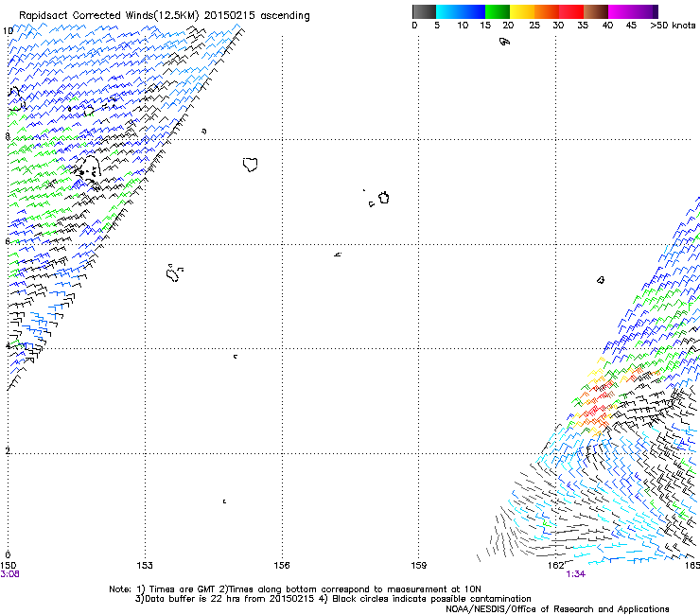Click the note line 'Times are GMT'

click(182, 589)
